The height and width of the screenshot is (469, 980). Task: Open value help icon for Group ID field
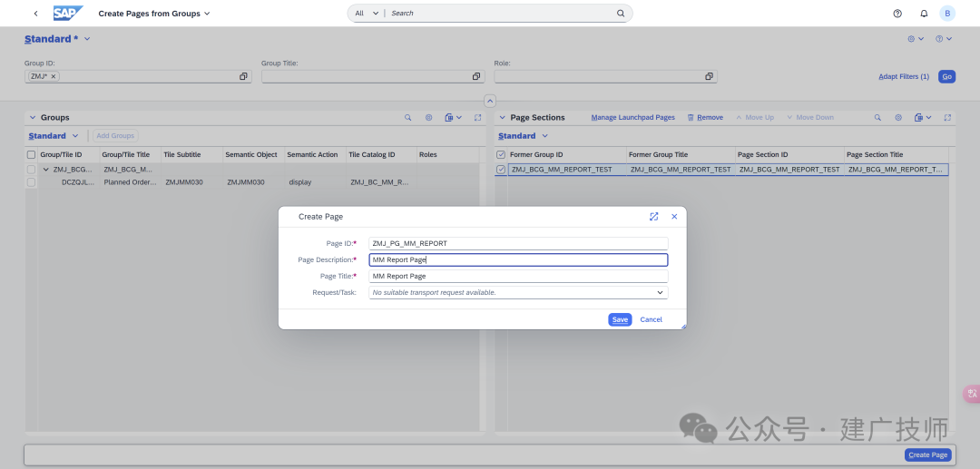pyautogui.click(x=243, y=76)
